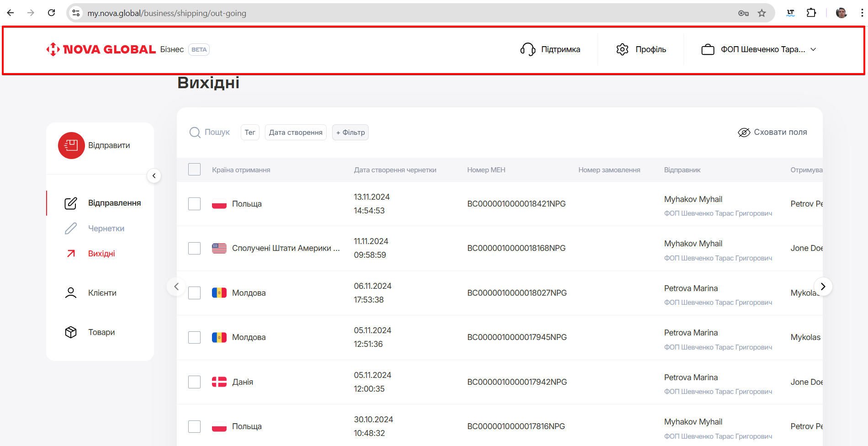Open Profile settings gear icon

coord(622,49)
